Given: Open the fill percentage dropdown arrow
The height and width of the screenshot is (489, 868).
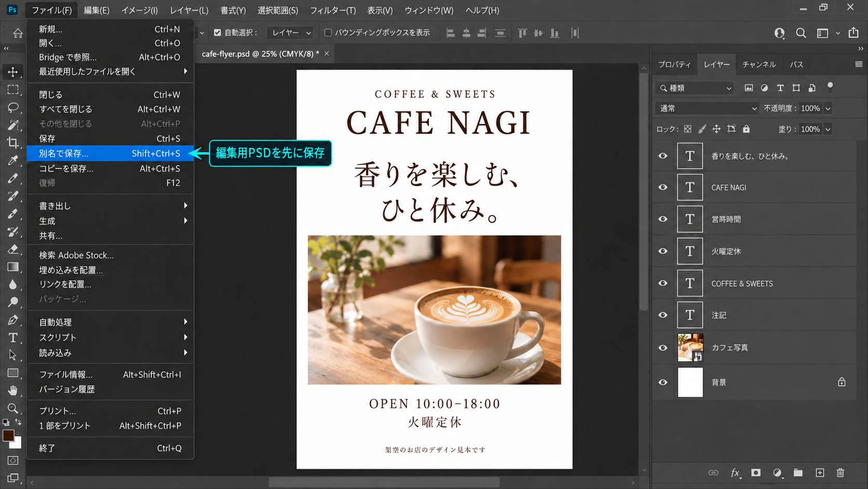Looking at the screenshot, I should pyautogui.click(x=828, y=129).
